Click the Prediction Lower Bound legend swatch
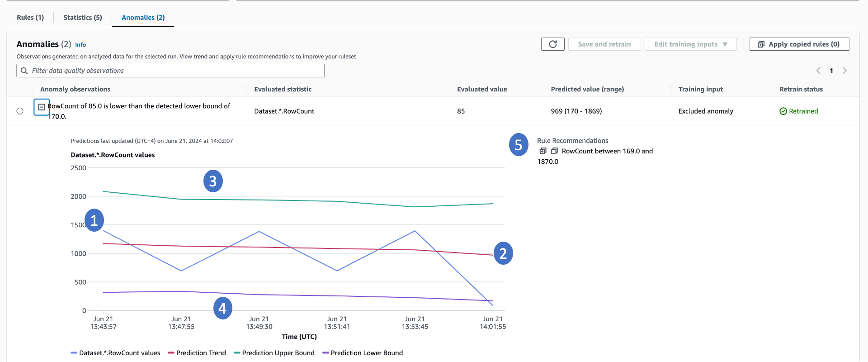 pos(325,353)
